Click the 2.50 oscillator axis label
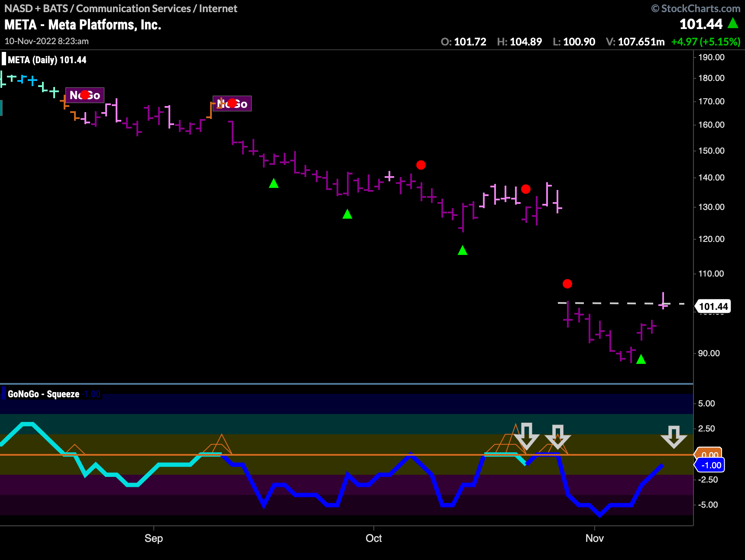The image size is (745, 560). [x=706, y=428]
